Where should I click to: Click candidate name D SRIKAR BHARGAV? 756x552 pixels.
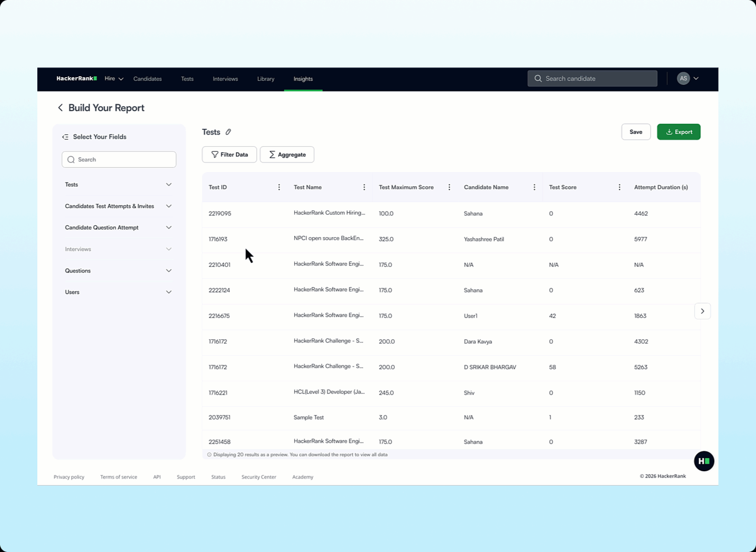pyautogui.click(x=490, y=367)
